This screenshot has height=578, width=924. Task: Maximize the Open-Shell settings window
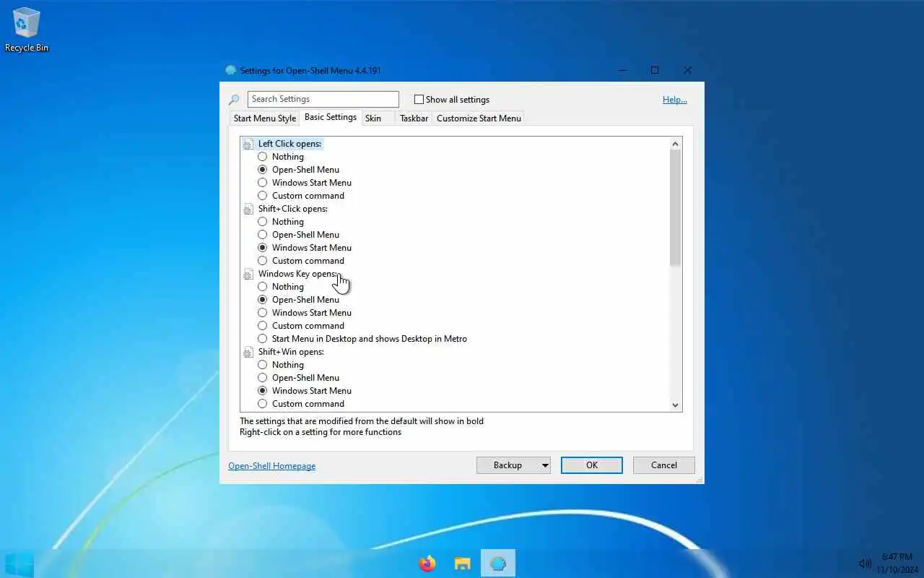pos(655,70)
